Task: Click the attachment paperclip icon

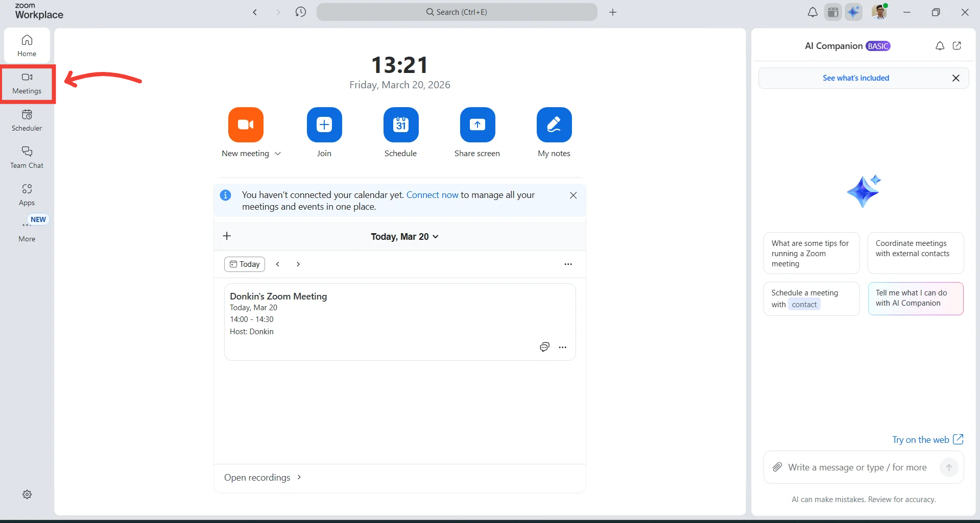Action: (x=777, y=467)
